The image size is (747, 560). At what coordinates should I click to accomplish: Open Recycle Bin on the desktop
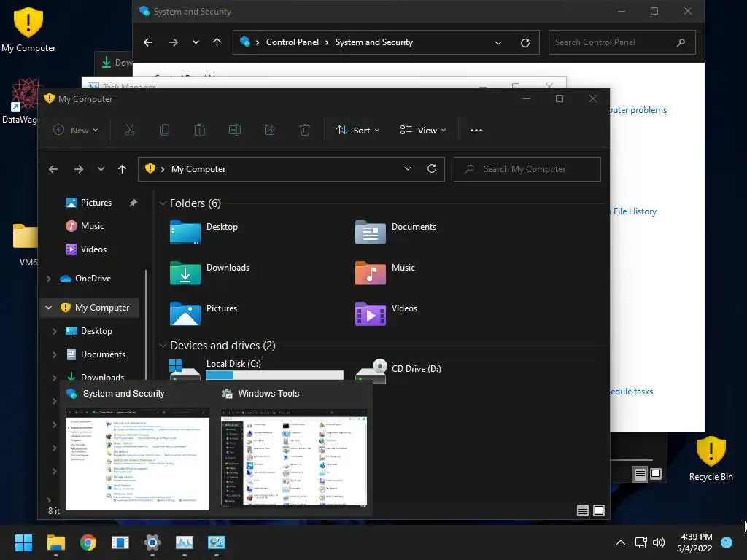pos(711,459)
